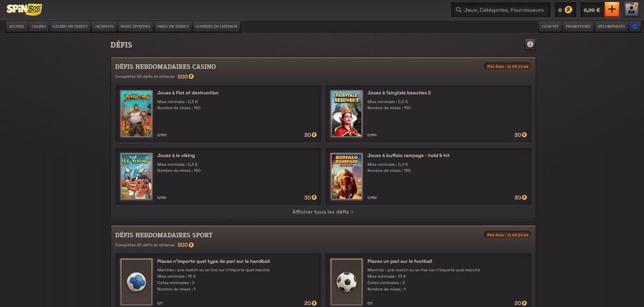Open the Fist of Destruction game thumbnail

pyautogui.click(x=136, y=113)
